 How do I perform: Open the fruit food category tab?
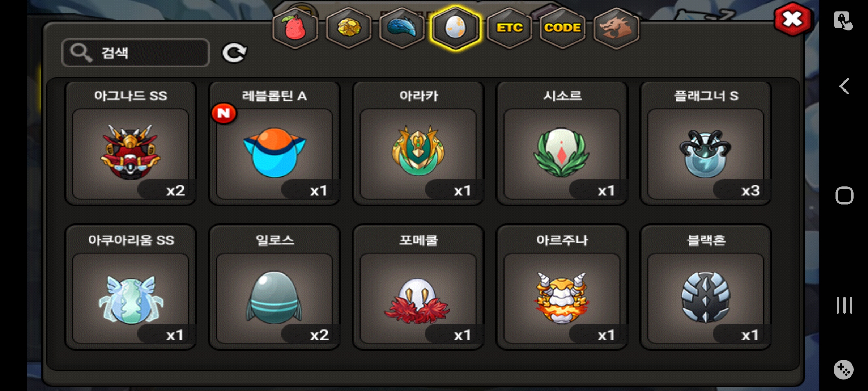click(x=295, y=28)
